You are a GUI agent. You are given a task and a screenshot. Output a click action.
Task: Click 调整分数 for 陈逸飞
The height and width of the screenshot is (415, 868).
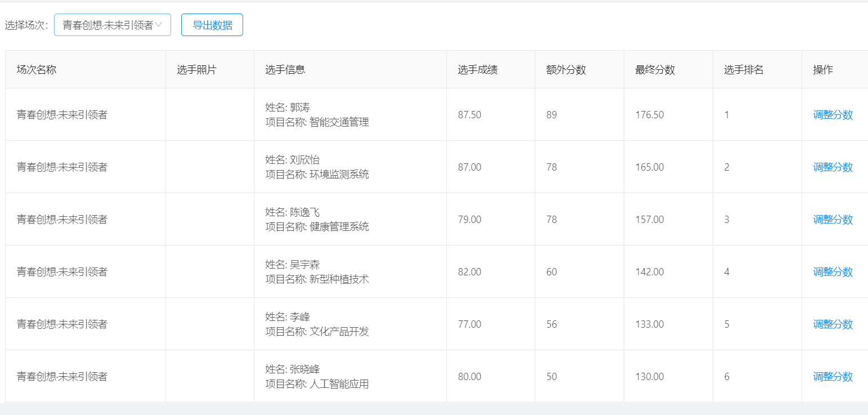click(x=833, y=220)
